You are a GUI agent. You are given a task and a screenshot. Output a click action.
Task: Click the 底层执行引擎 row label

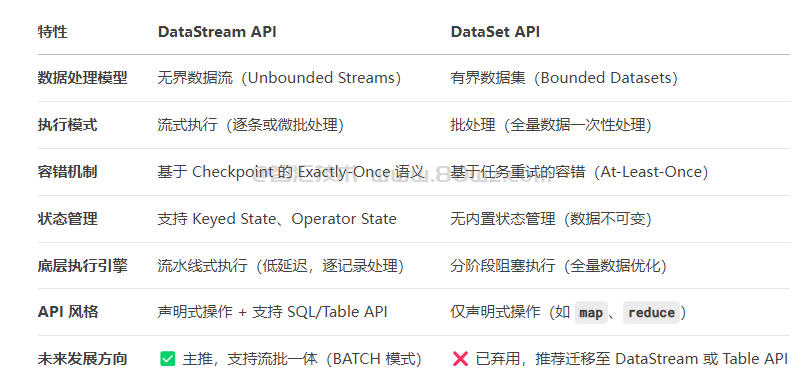[x=82, y=266]
